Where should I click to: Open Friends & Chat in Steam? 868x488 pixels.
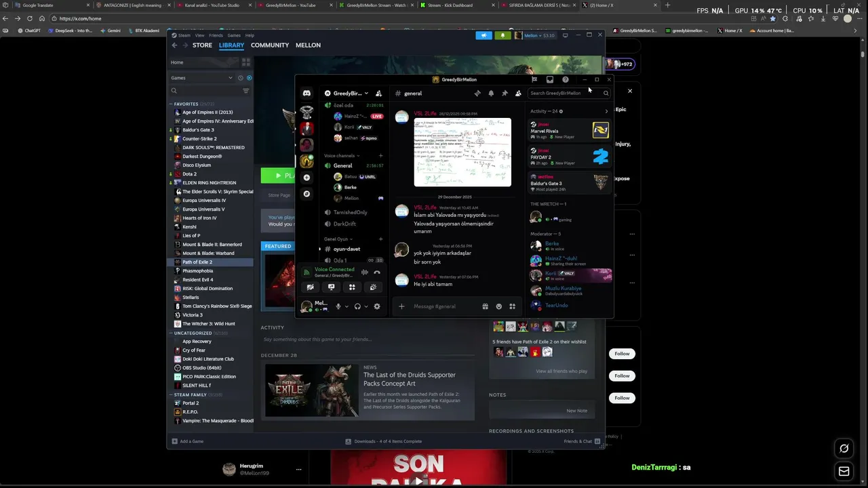pos(582,441)
